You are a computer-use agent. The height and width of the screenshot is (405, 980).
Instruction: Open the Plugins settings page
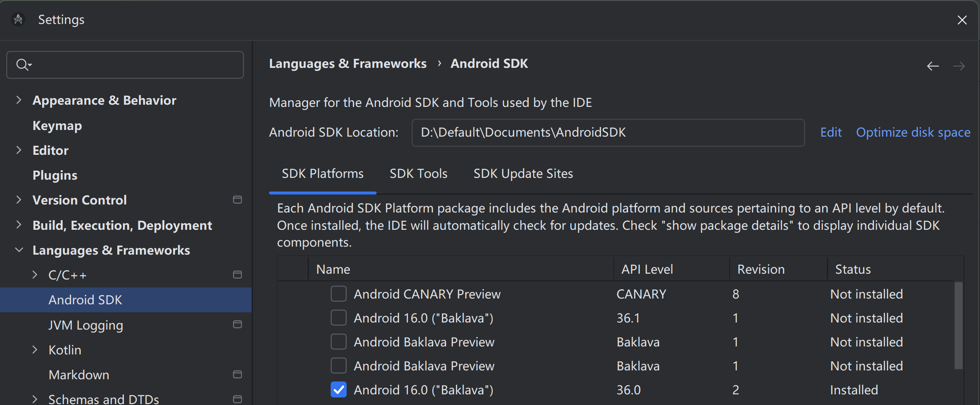55,175
